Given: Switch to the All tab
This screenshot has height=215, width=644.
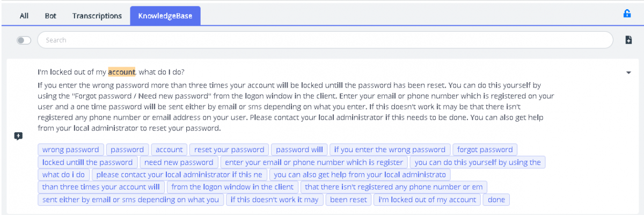Looking at the screenshot, I should coord(24,16).
